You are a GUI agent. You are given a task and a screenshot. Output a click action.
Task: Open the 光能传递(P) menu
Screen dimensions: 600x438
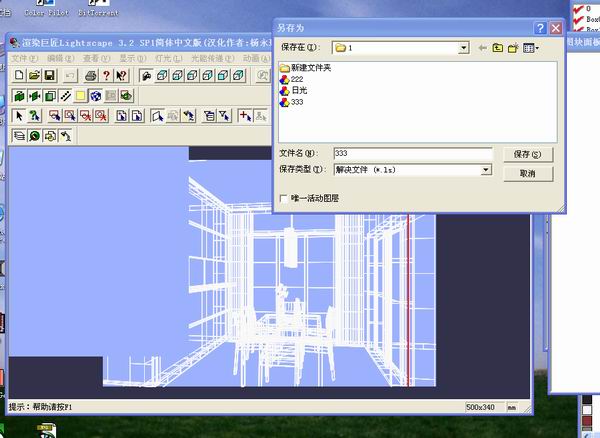point(212,59)
